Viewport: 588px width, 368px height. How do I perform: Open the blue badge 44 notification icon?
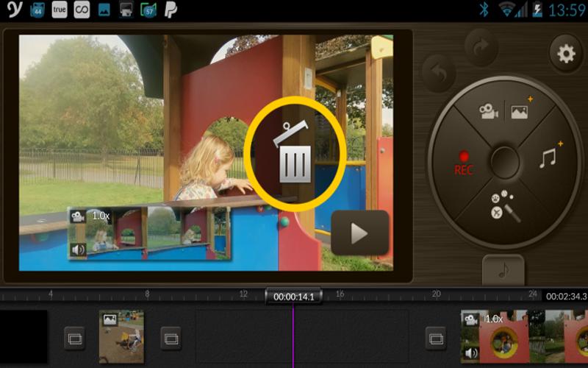click(x=37, y=10)
